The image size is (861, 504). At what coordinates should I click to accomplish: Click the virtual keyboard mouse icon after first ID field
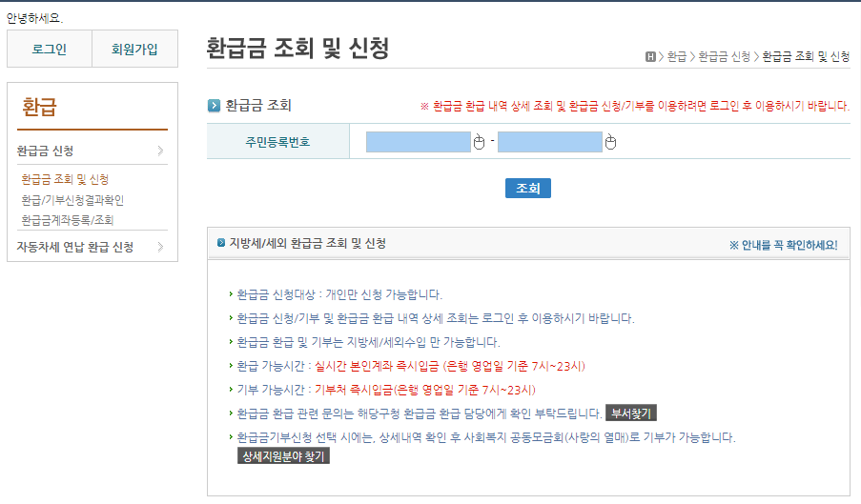[479, 142]
